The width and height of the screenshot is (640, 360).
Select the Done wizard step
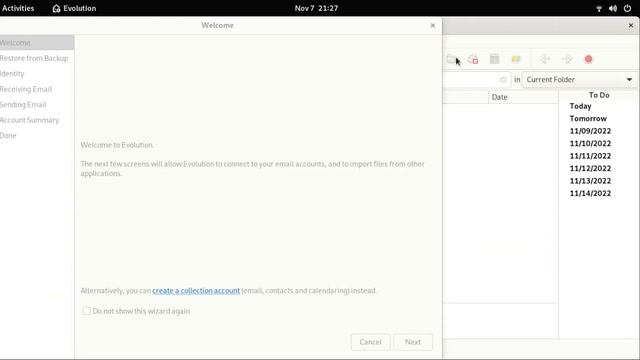(37, 136)
